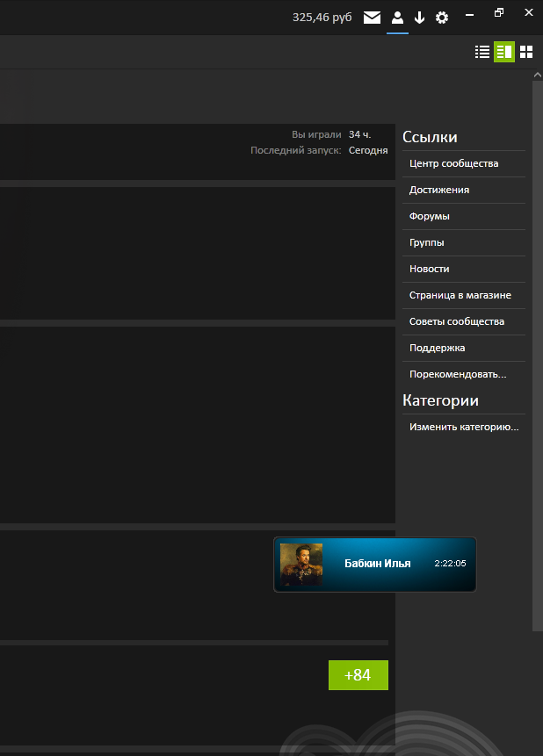This screenshot has width=543, height=756.
Task: Switch to list view mode
Action: (482, 52)
